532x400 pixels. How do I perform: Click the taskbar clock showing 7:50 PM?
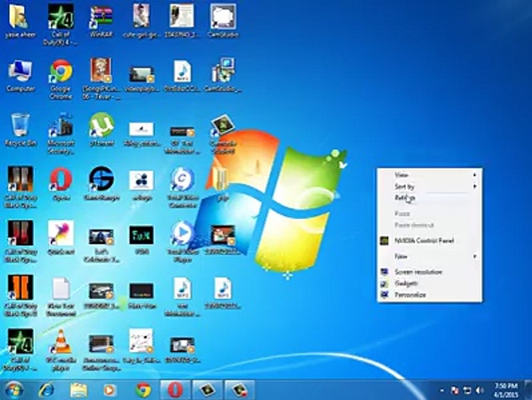[506, 390]
